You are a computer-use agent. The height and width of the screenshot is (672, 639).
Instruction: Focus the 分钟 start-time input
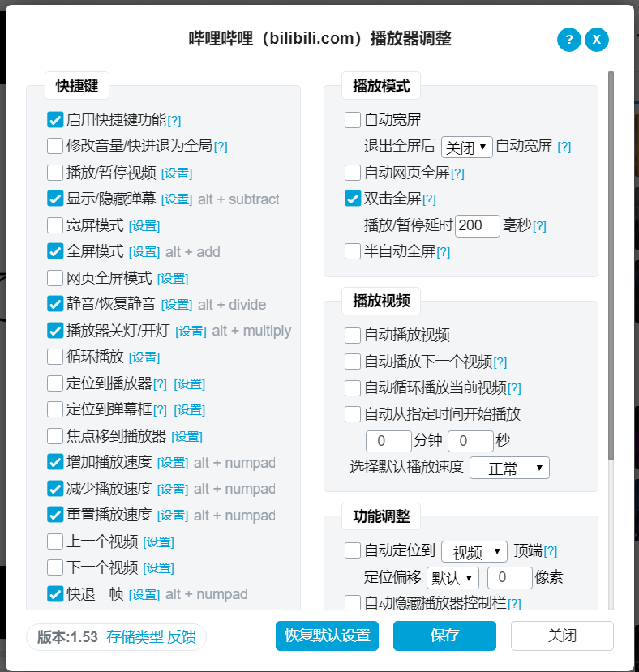[x=388, y=441]
